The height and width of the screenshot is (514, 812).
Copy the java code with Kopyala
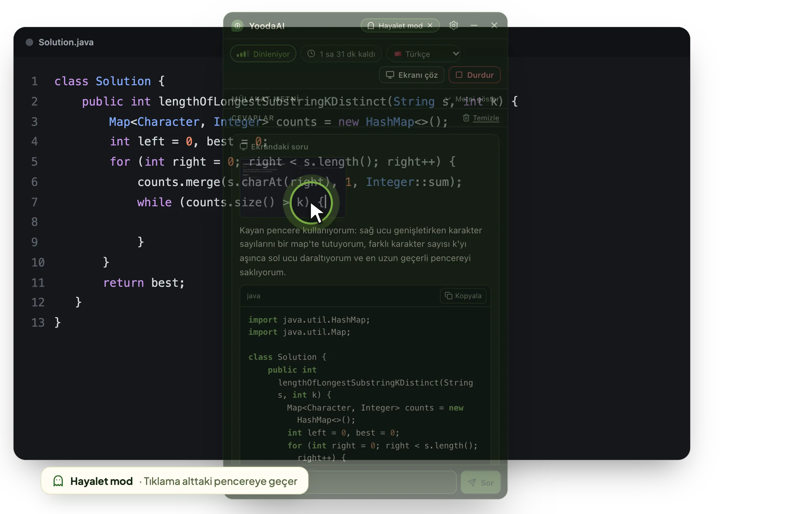463,296
